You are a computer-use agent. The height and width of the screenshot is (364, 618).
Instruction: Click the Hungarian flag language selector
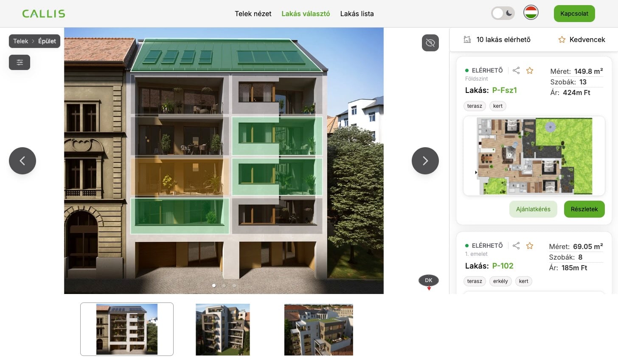(x=531, y=13)
